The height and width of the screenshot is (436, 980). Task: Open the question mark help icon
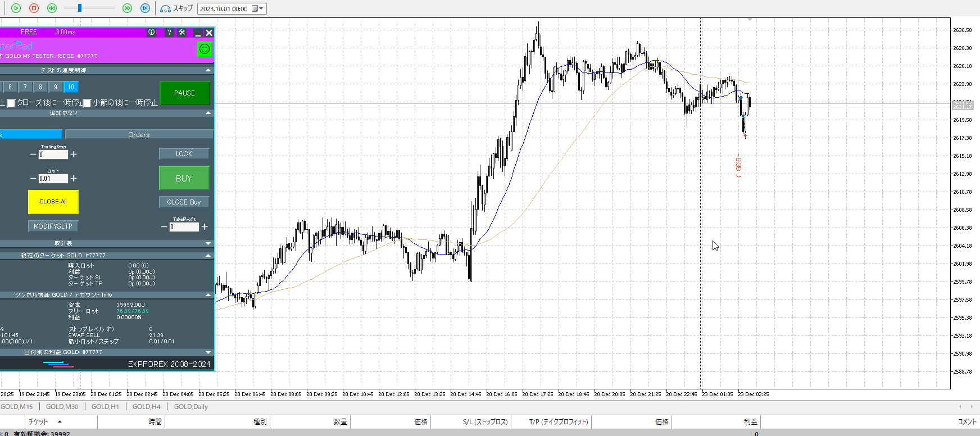click(169, 33)
